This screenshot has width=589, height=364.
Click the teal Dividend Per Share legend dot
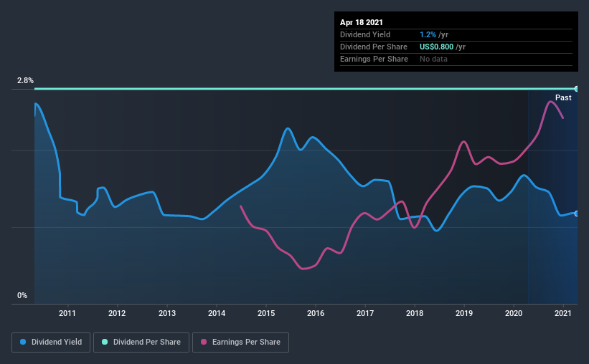coord(105,342)
